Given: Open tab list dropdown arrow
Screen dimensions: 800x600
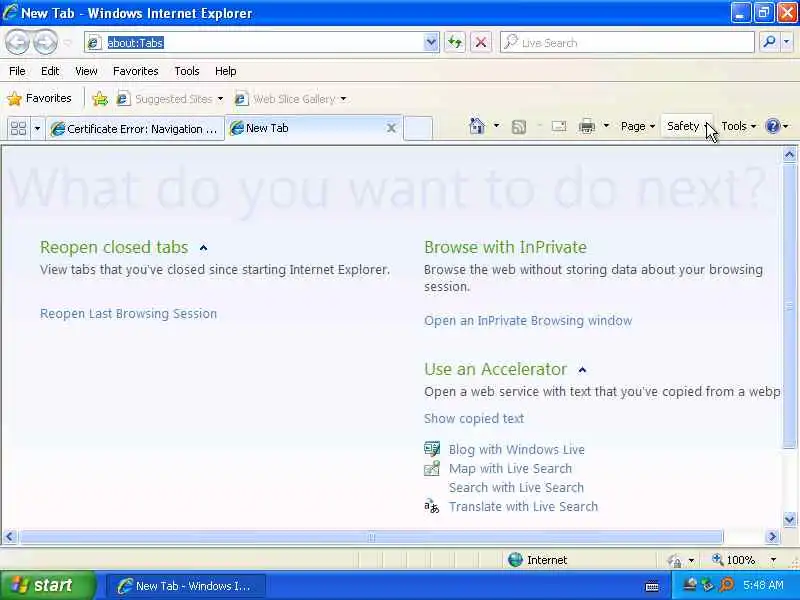Looking at the screenshot, I should pos(37,128).
